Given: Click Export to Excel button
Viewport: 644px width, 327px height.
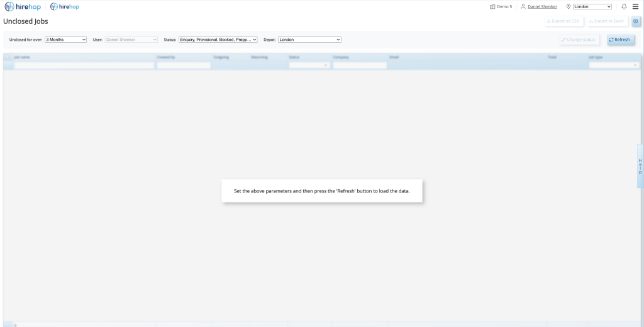Looking at the screenshot, I should [607, 21].
